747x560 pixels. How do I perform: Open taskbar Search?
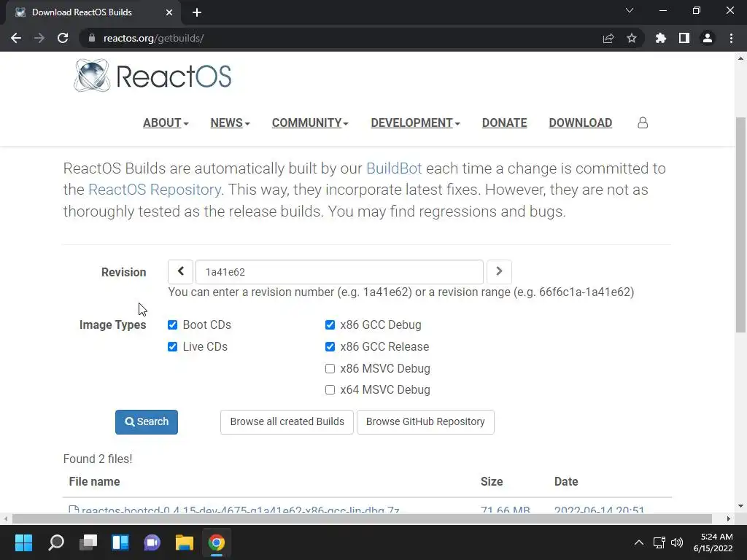coord(56,542)
